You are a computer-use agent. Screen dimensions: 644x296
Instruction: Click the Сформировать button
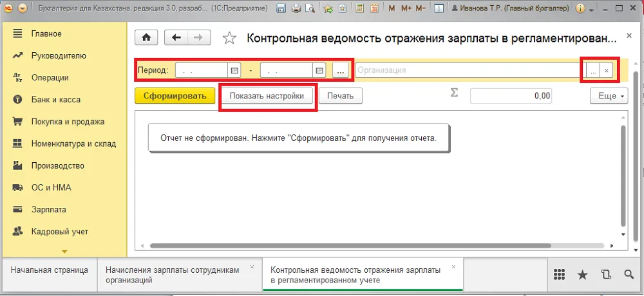click(175, 96)
